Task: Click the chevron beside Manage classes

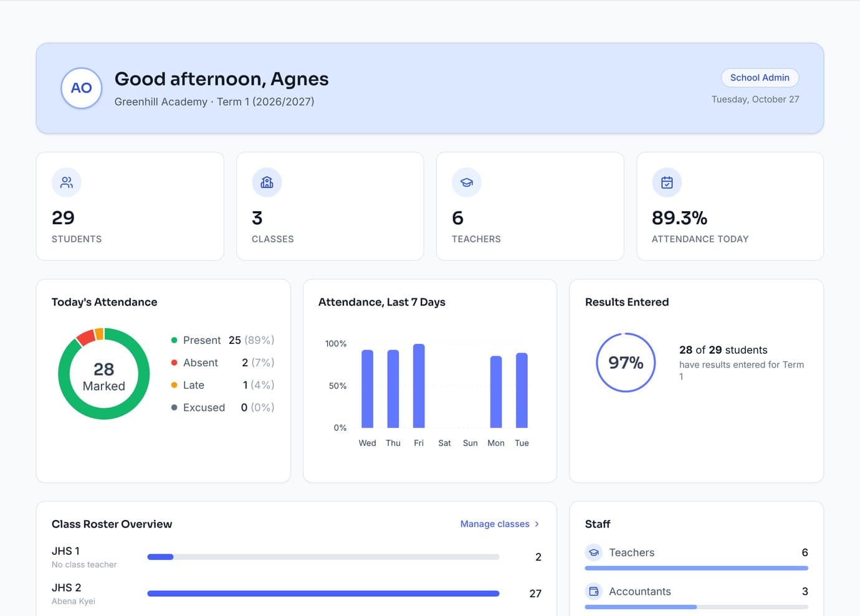Action: point(537,524)
